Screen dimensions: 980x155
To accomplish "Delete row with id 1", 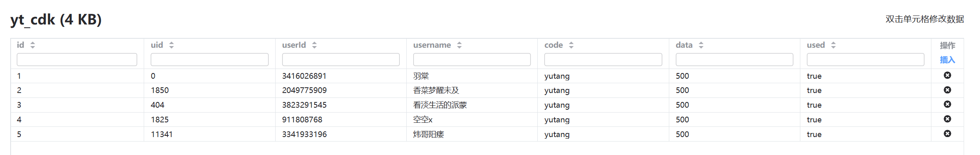I will coord(947,75).
